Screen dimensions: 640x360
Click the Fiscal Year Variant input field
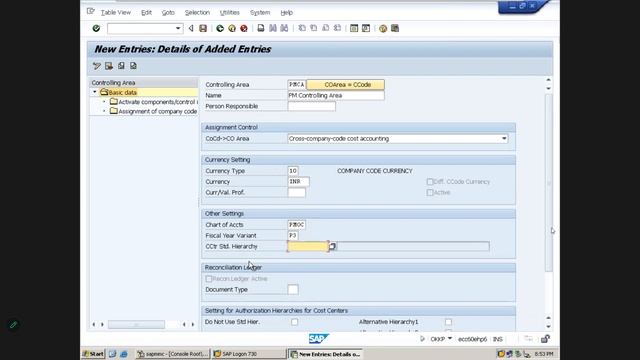click(x=293, y=236)
